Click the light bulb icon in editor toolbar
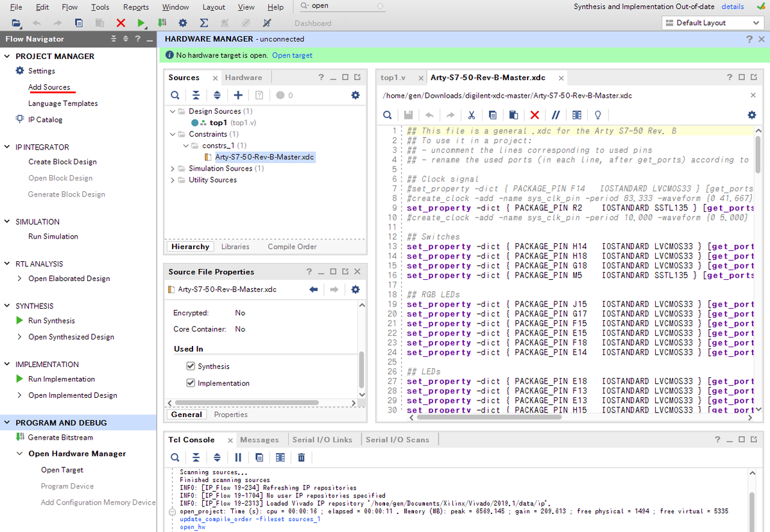This screenshot has height=532, width=770. pos(598,115)
